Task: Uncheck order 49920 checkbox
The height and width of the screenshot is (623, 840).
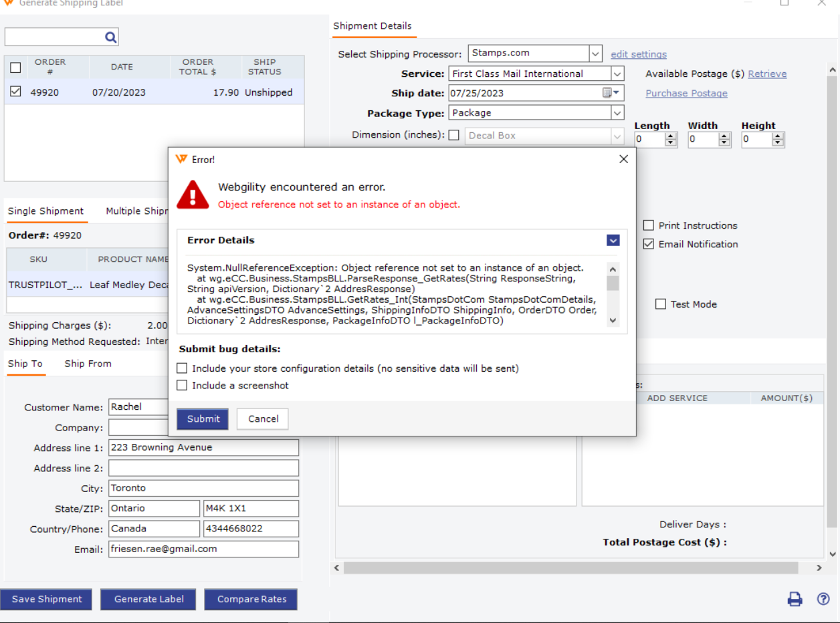Action: point(15,92)
